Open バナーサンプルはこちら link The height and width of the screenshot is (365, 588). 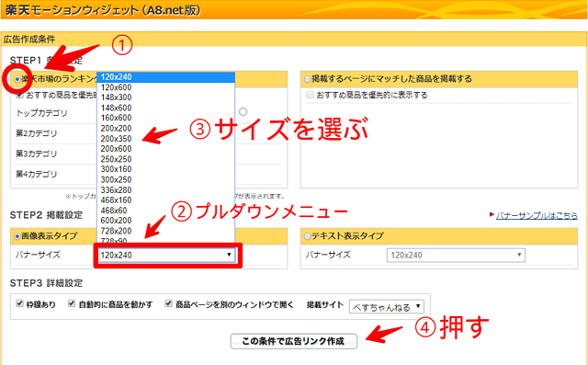[x=537, y=216]
